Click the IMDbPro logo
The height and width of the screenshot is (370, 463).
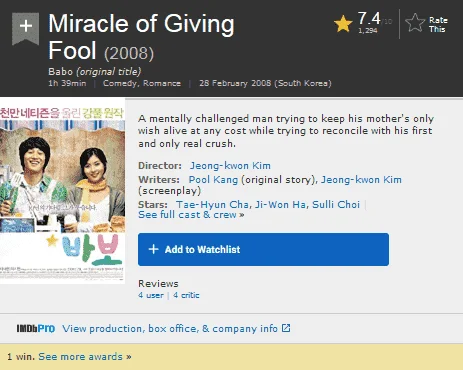pos(36,329)
